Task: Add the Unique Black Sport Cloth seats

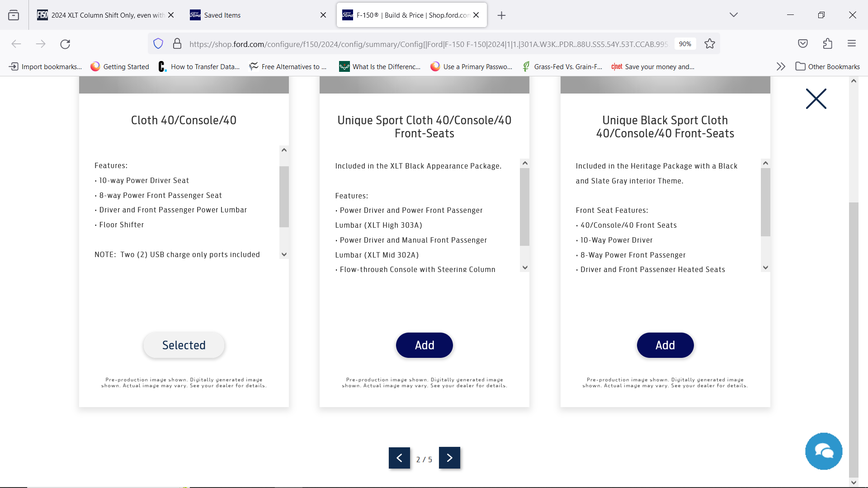Action: [x=665, y=345]
